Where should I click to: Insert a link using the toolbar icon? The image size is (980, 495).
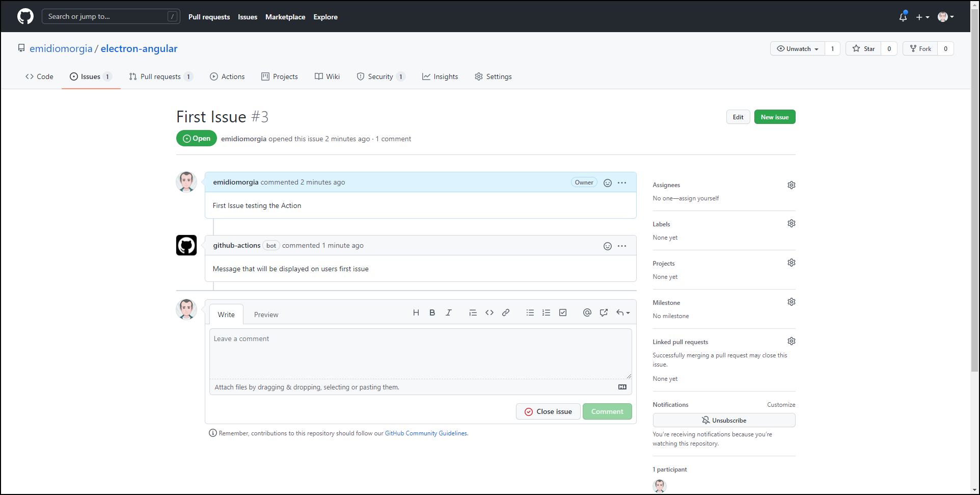[x=505, y=313]
